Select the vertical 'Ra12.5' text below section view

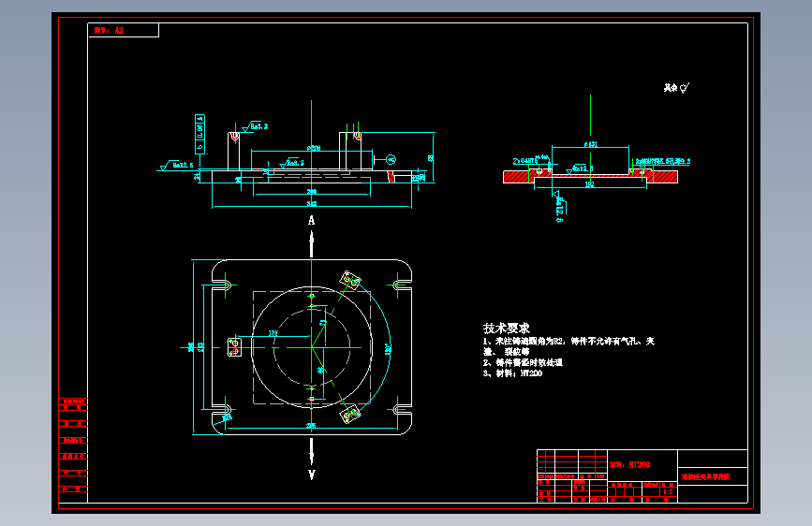pos(559,210)
